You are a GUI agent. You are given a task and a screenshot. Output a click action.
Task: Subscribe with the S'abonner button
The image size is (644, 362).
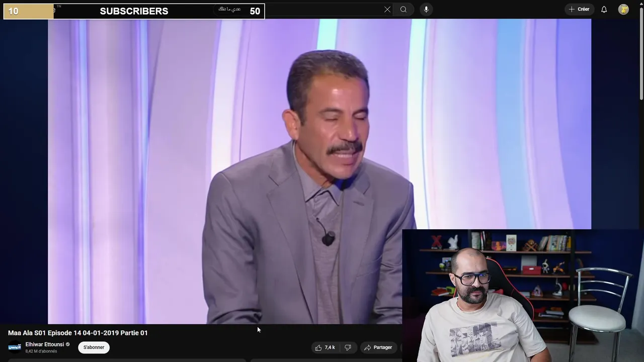94,347
